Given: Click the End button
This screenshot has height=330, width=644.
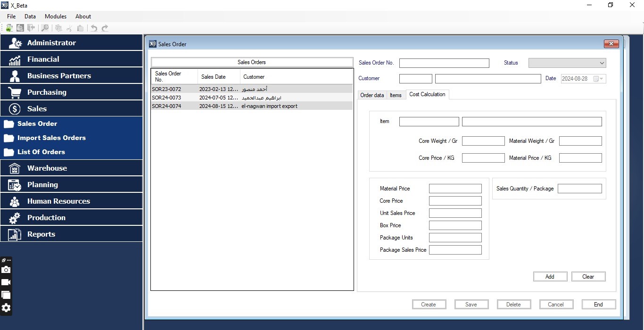Looking at the screenshot, I should (x=598, y=305).
